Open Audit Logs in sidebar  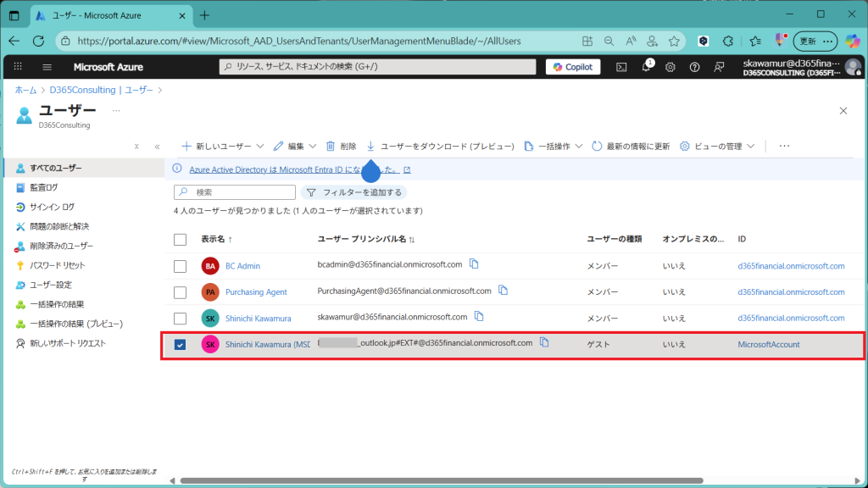[x=44, y=187]
